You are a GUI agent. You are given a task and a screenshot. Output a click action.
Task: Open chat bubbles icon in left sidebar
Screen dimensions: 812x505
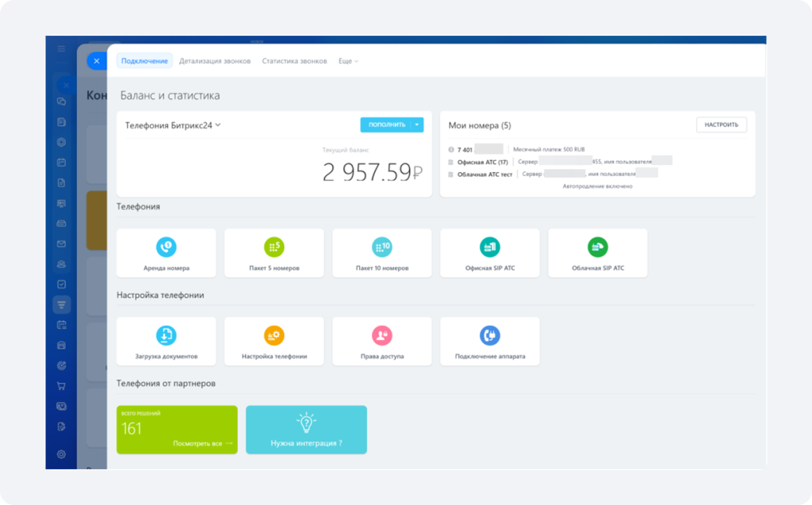[x=61, y=101]
